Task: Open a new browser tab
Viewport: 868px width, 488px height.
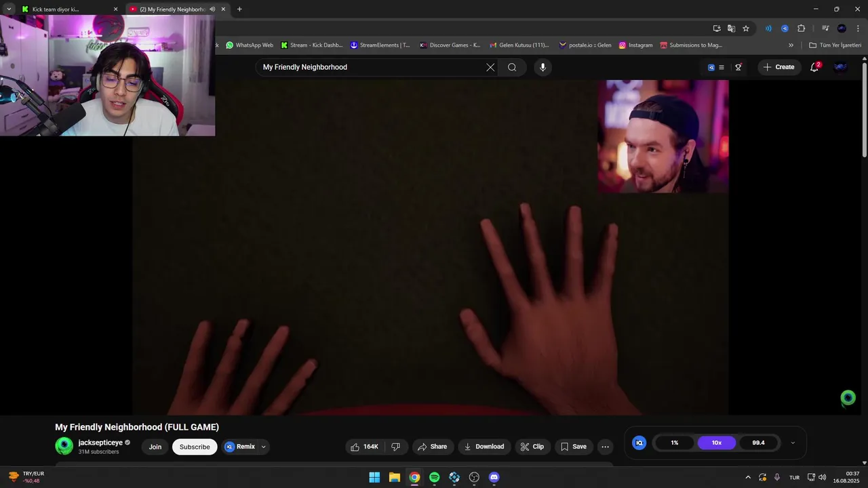Action: point(239,9)
